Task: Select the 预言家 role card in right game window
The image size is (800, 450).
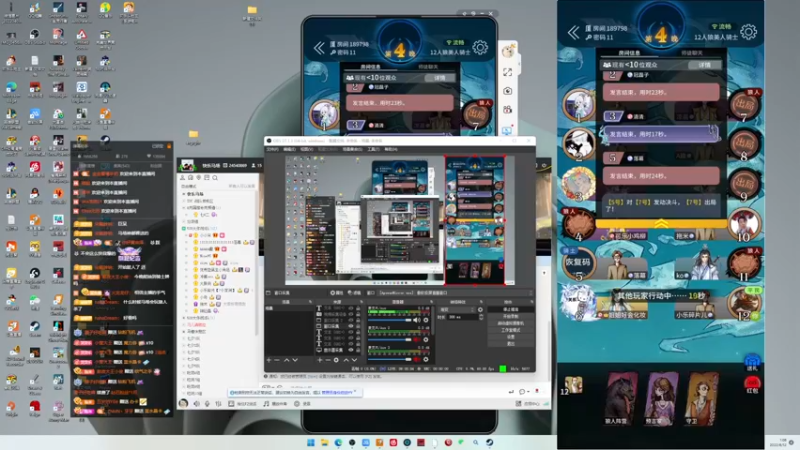Action: point(661,398)
